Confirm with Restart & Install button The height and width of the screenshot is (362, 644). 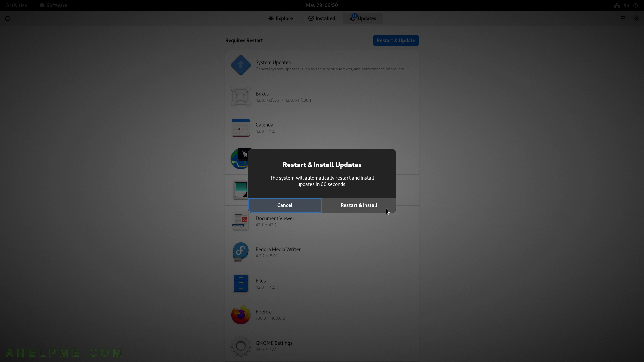(359, 205)
